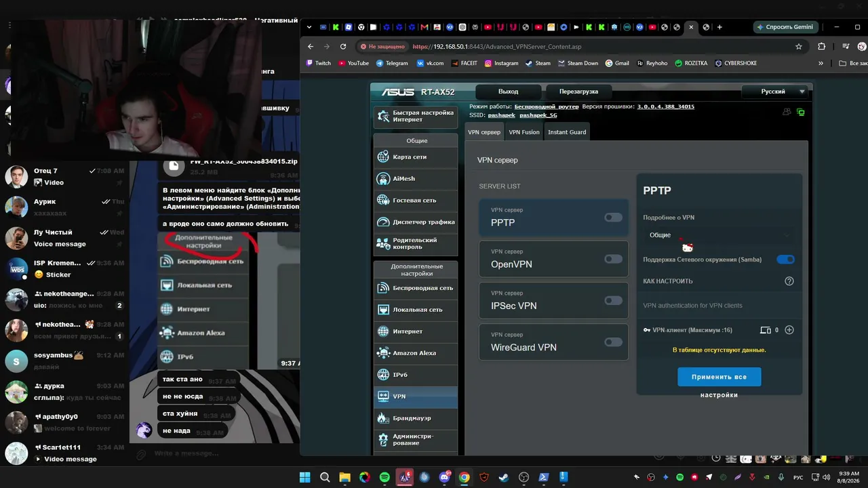Viewport: 868px width, 488px height.
Task: Add a VPN client with the plus icon
Action: pyautogui.click(x=789, y=330)
